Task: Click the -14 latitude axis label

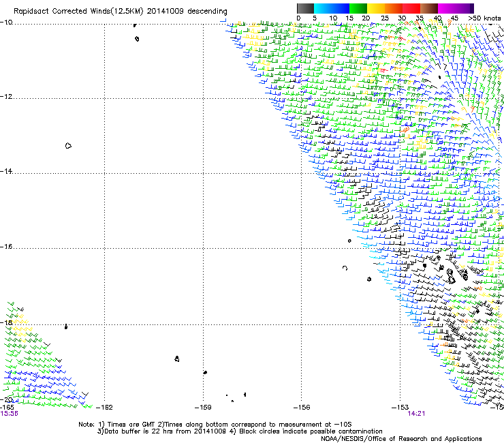Action: click(x=6, y=172)
